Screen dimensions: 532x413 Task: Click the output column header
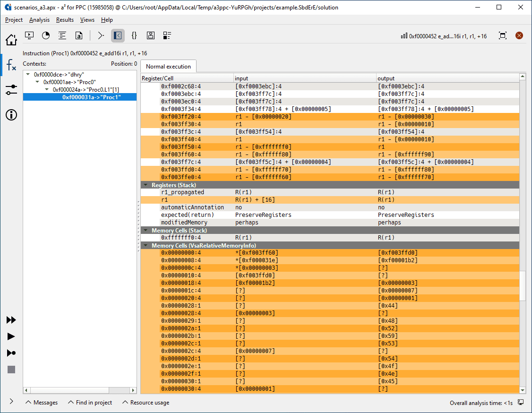point(447,78)
